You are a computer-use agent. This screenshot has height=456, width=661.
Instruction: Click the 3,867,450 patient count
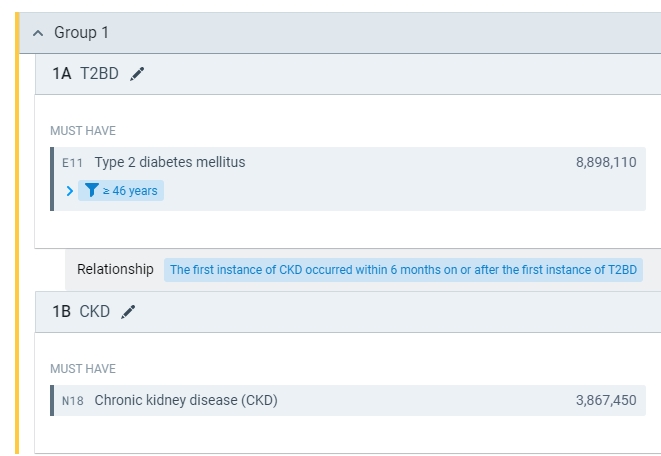pos(605,400)
